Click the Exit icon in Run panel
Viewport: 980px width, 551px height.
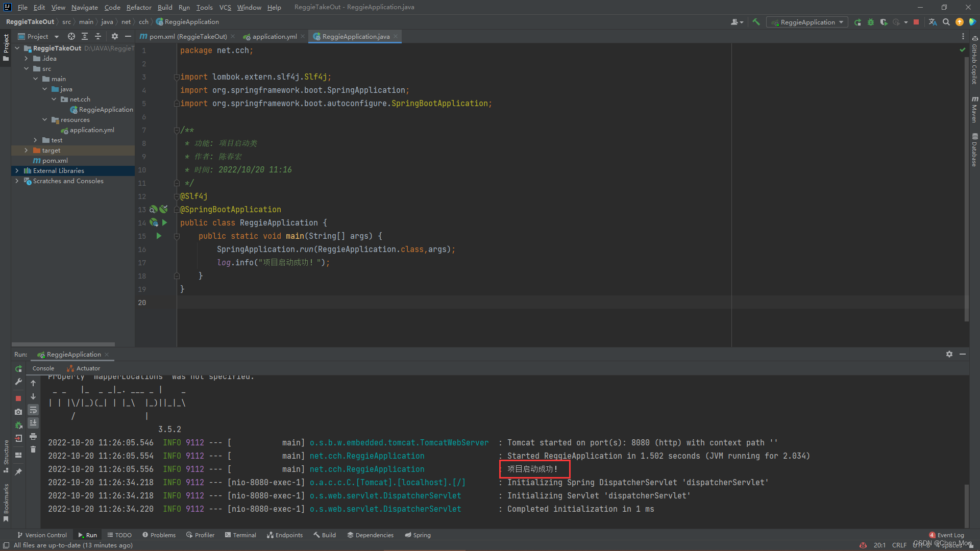click(18, 438)
